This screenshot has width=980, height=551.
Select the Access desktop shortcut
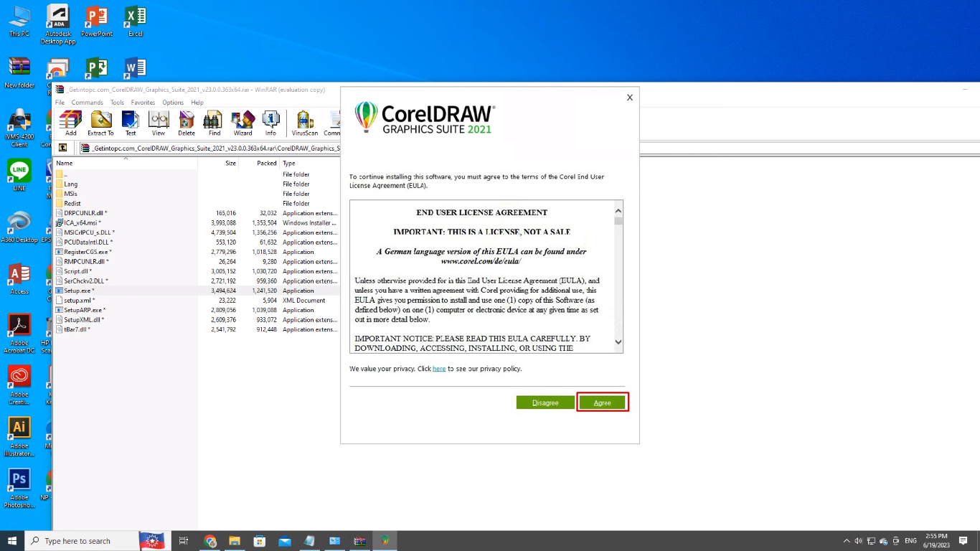tap(19, 280)
